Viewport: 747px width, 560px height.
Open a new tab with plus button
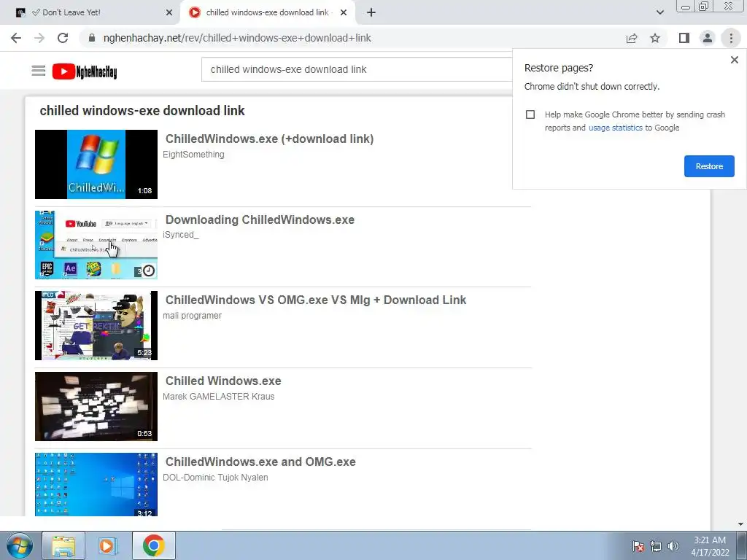pos(371,13)
